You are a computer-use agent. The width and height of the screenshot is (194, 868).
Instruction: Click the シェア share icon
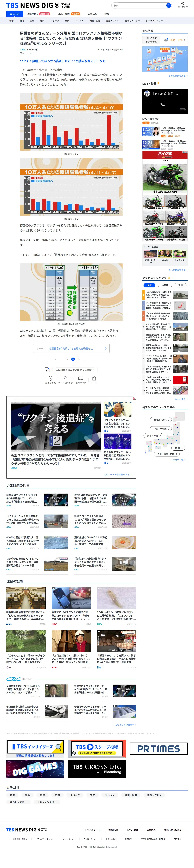(94, 378)
